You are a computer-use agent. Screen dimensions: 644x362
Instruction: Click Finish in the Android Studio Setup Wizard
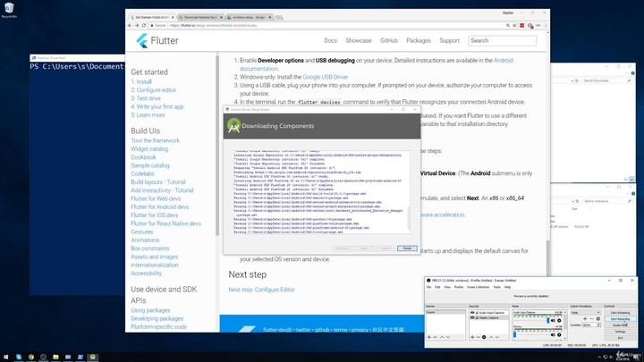407,248
